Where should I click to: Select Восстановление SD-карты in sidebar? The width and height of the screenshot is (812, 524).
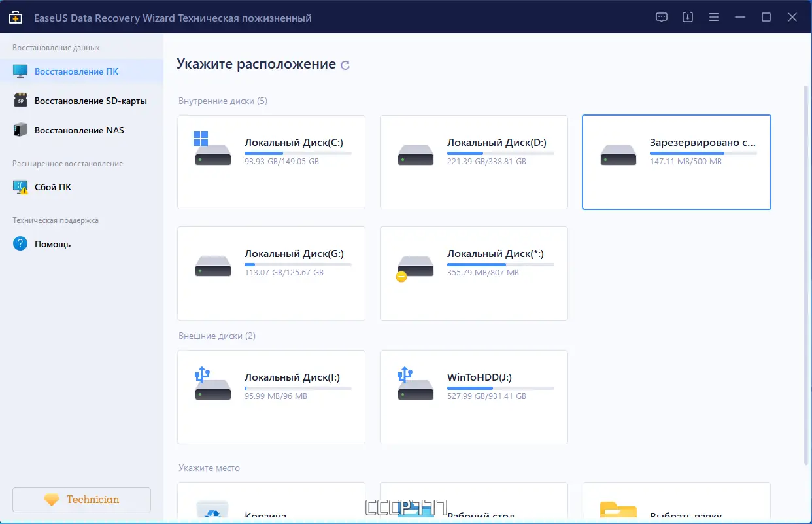(x=82, y=101)
